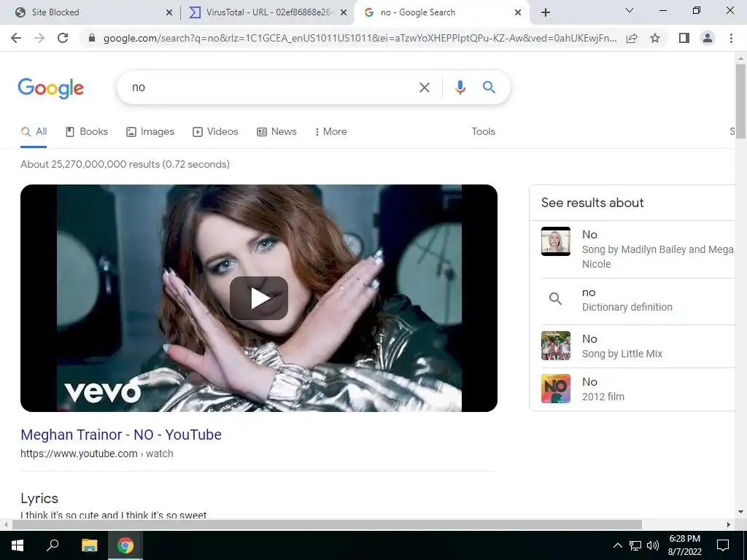Open No song by Little Mix result

(638, 346)
